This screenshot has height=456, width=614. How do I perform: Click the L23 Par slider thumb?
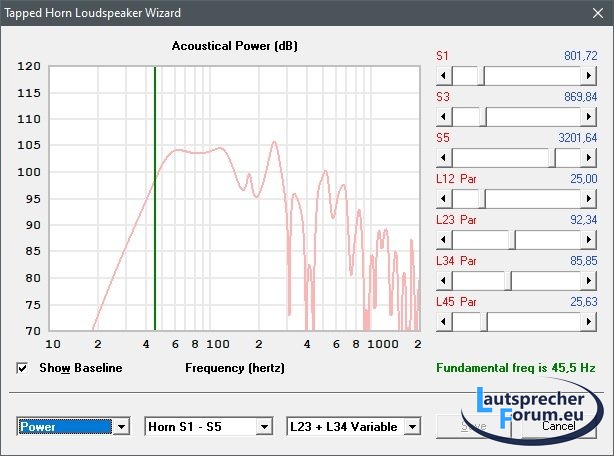point(512,239)
